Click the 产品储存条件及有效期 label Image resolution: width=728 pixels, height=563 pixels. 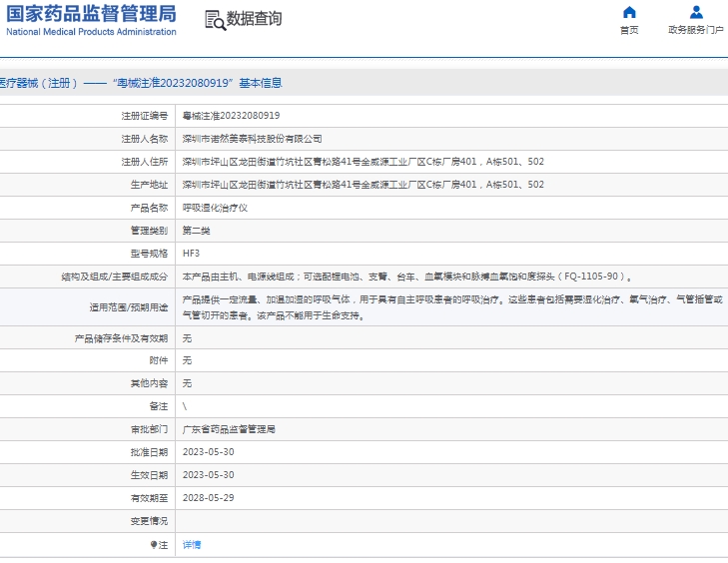pos(121,338)
